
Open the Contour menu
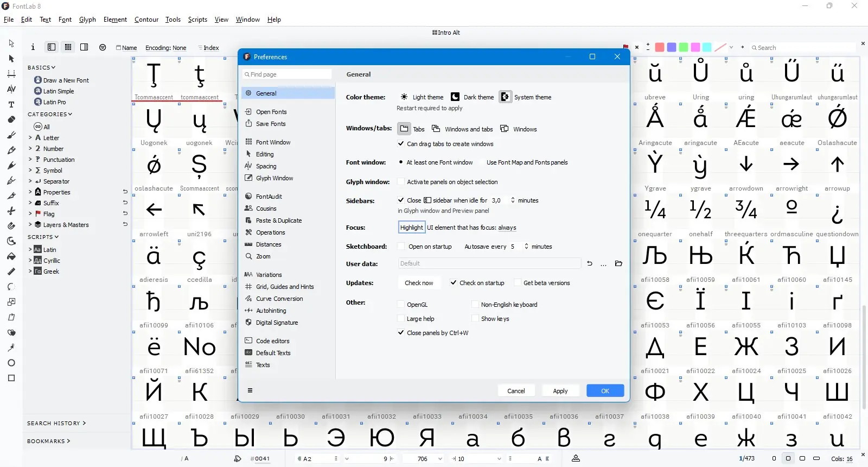pos(146,20)
